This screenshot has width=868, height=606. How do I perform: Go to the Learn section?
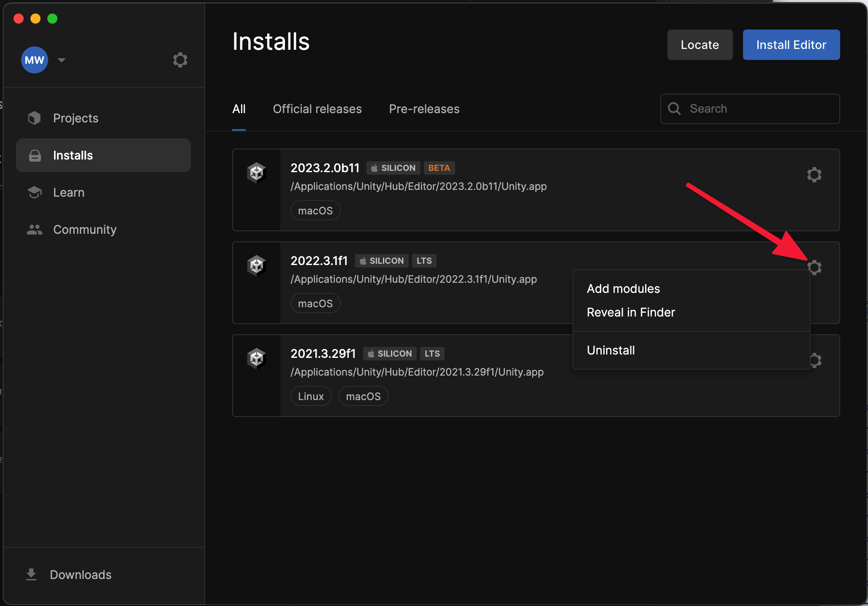point(68,192)
